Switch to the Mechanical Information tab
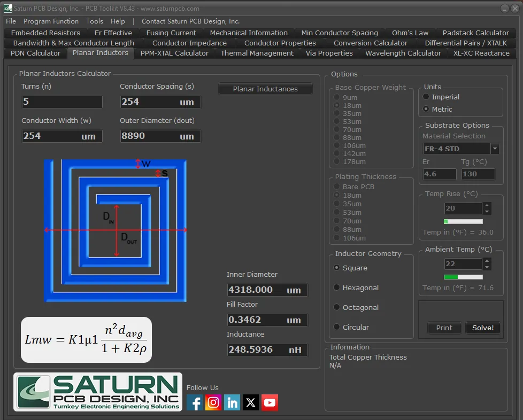 coord(249,33)
